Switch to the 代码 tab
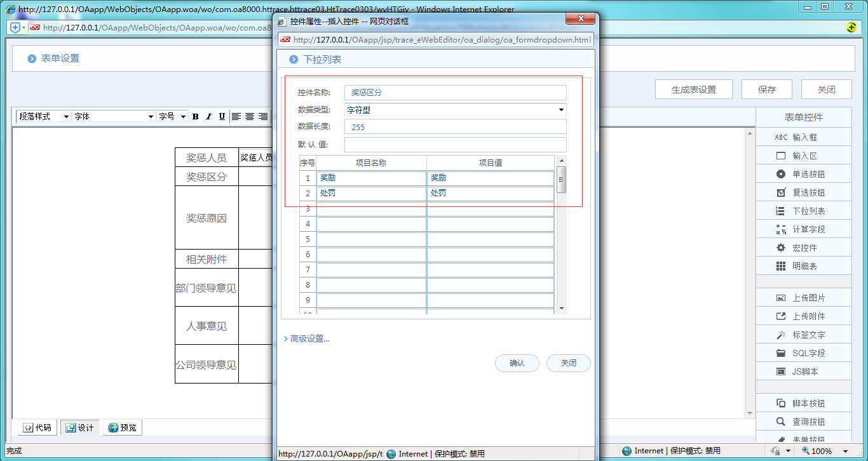Image resolution: width=868 pixels, height=461 pixels. 37,428
